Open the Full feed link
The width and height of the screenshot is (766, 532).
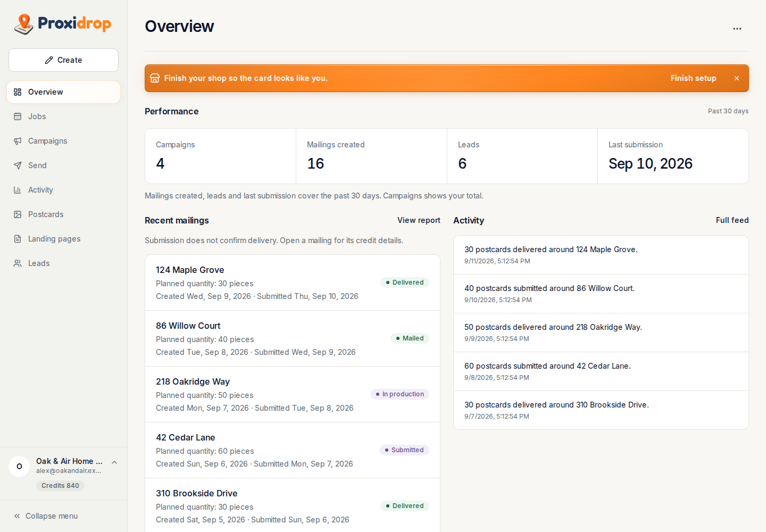(732, 220)
